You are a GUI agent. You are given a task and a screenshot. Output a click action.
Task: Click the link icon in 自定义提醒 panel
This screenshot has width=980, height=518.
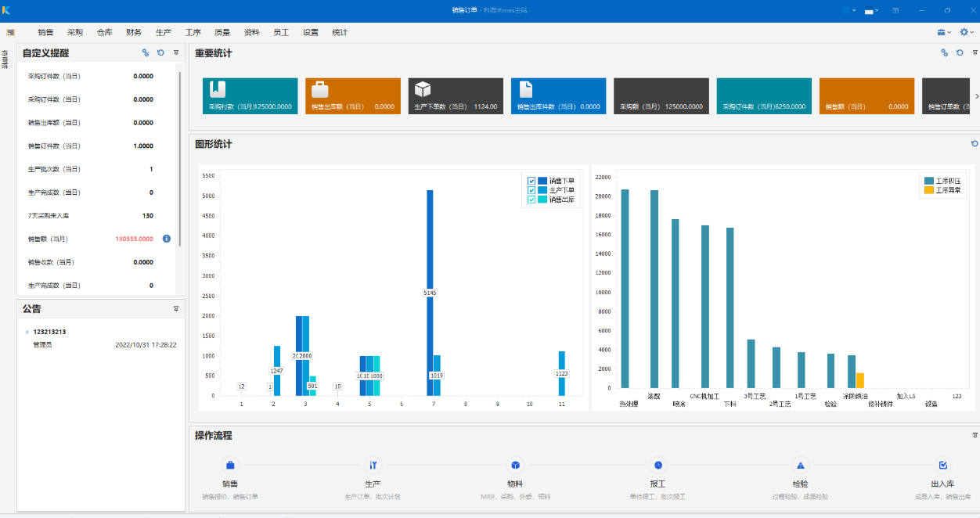pyautogui.click(x=146, y=53)
